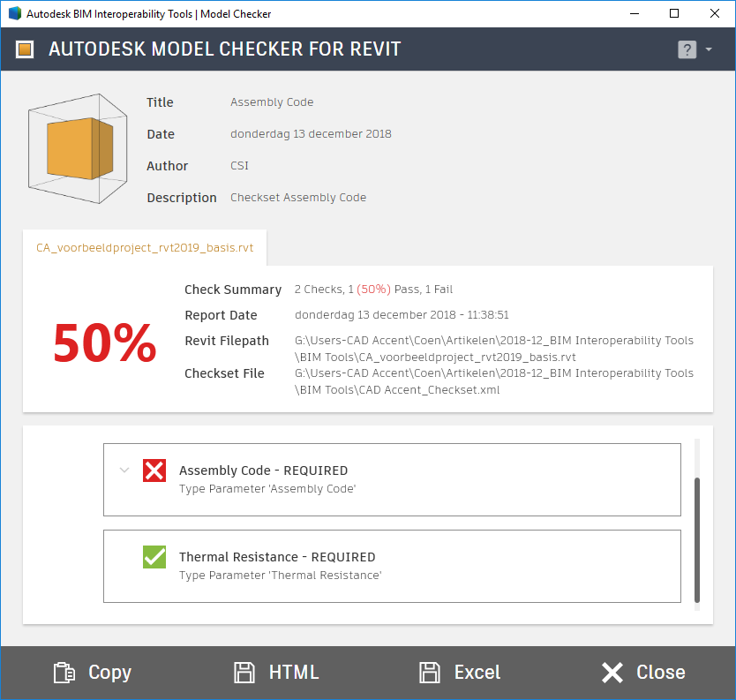This screenshot has width=736, height=700.
Task: Open the Assembly Code - REQUIRED check
Action: [392, 479]
